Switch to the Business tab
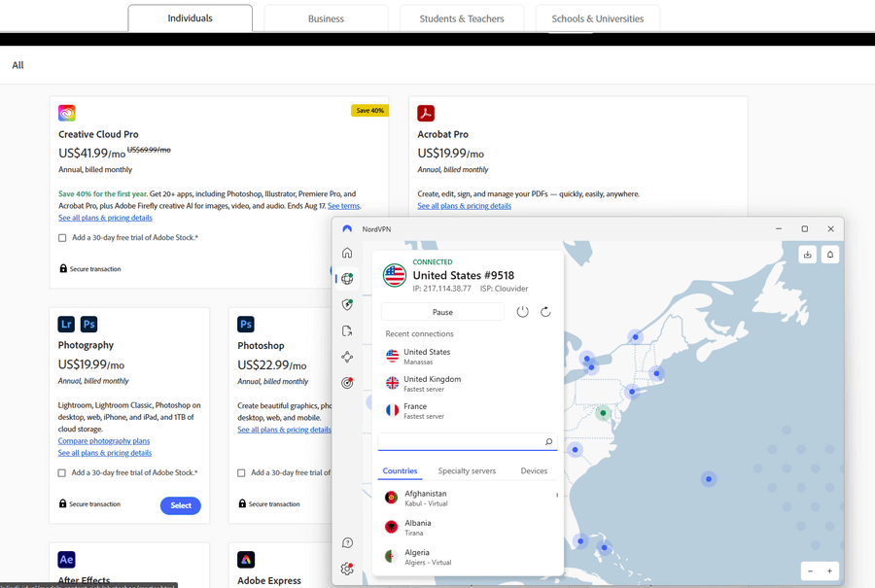Viewport: 875px width, 588px height. click(326, 18)
